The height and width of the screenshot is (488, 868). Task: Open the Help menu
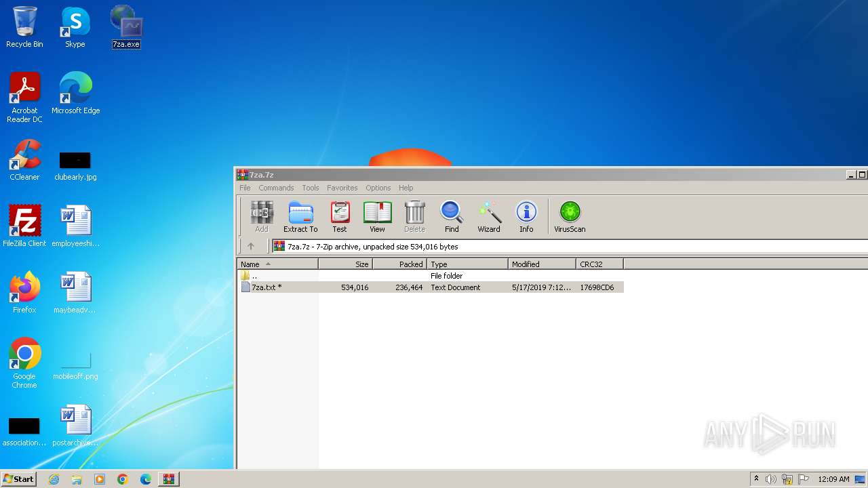pos(406,188)
